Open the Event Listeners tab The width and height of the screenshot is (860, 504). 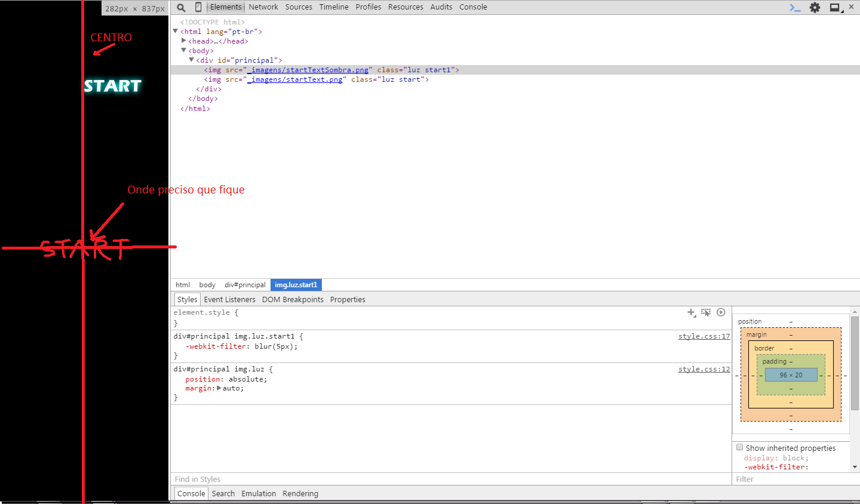(229, 300)
